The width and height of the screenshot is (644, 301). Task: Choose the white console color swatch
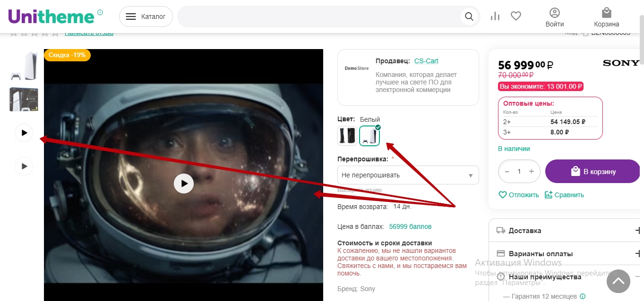(x=369, y=136)
